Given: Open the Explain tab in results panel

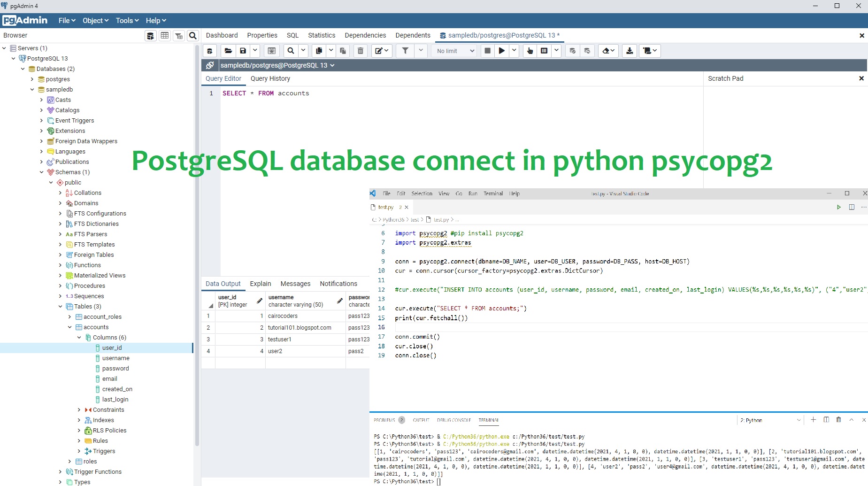Looking at the screenshot, I should [x=261, y=284].
